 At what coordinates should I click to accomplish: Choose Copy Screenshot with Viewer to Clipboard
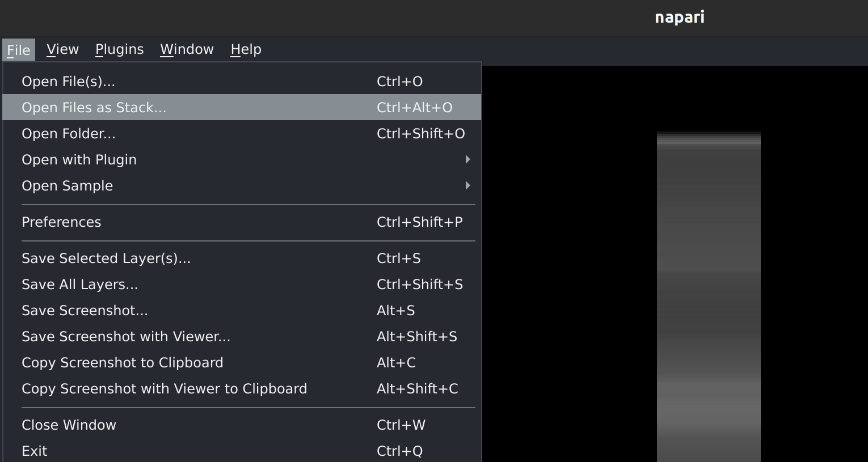point(242,389)
